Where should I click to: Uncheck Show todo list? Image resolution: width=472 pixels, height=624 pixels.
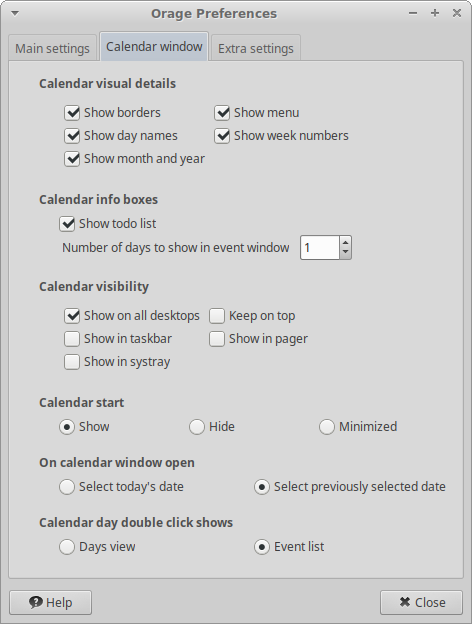[x=67, y=224]
